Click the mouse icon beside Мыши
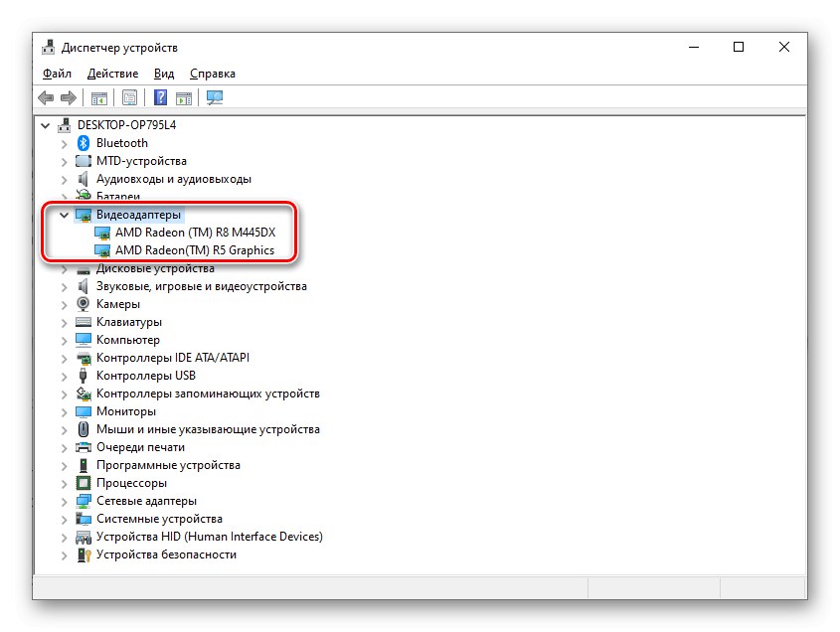The height and width of the screenshot is (632, 840). point(84,429)
